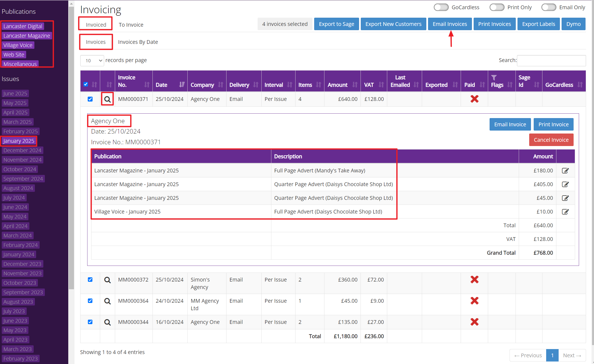Click the red X paid status for MM0000372
The width and height of the screenshot is (594, 364).
[x=474, y=280]
